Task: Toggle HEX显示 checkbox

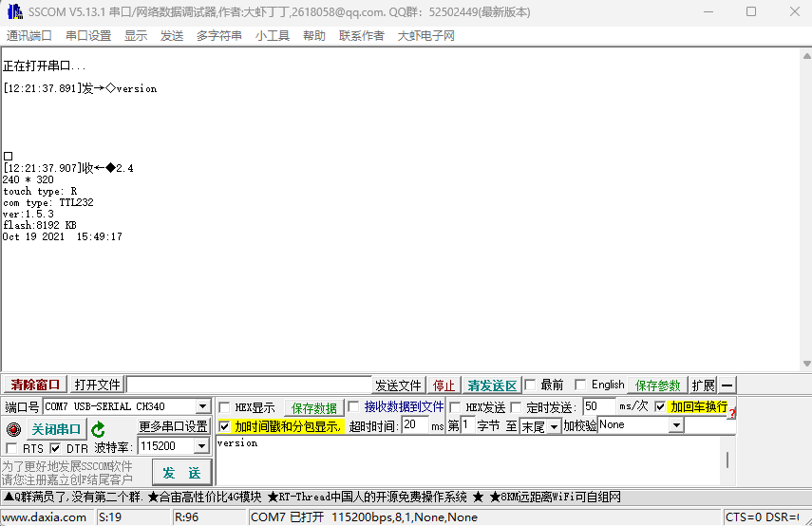Action: coord(224,407)
